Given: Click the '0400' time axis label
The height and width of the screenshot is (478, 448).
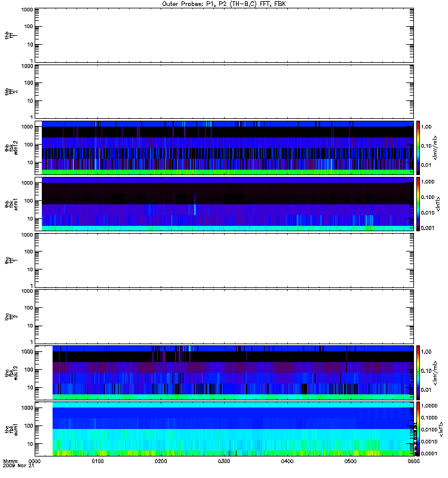Looking at the screenshot, I should (287, 461).
